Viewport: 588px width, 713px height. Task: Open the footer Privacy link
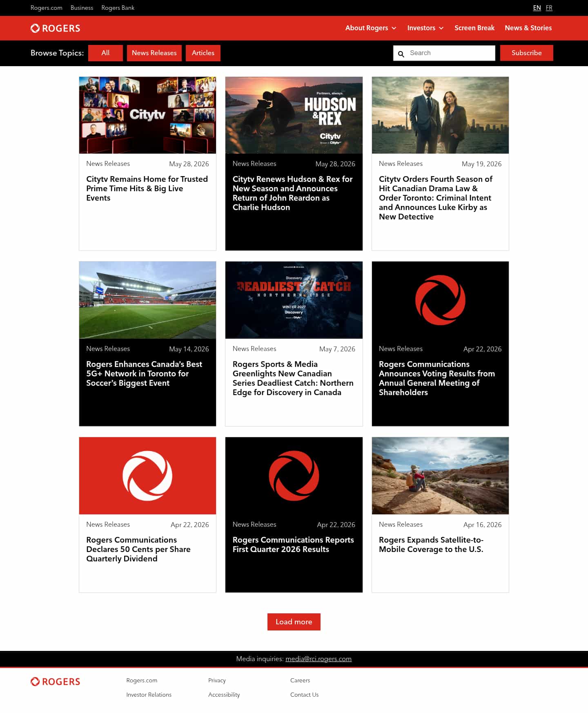click(217, 680)
